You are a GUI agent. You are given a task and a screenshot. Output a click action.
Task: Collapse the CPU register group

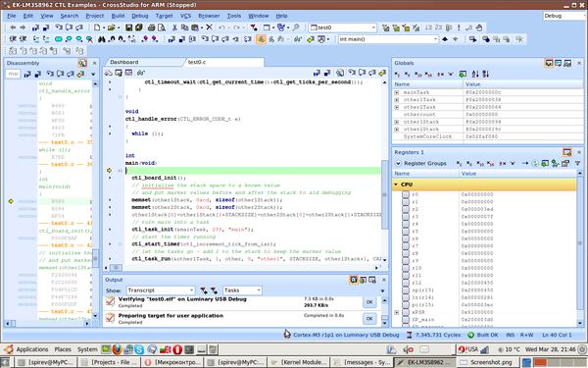[x=396, y=184]
